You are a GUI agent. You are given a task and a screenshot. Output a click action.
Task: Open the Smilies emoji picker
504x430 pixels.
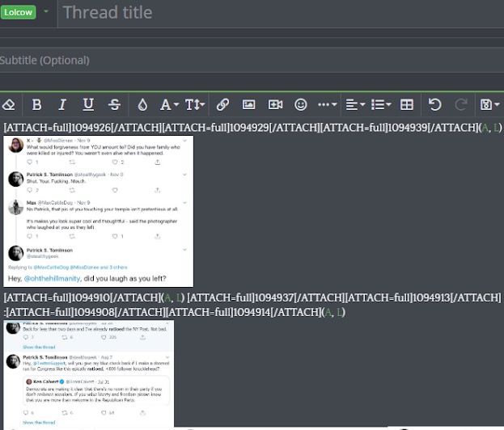300,105
